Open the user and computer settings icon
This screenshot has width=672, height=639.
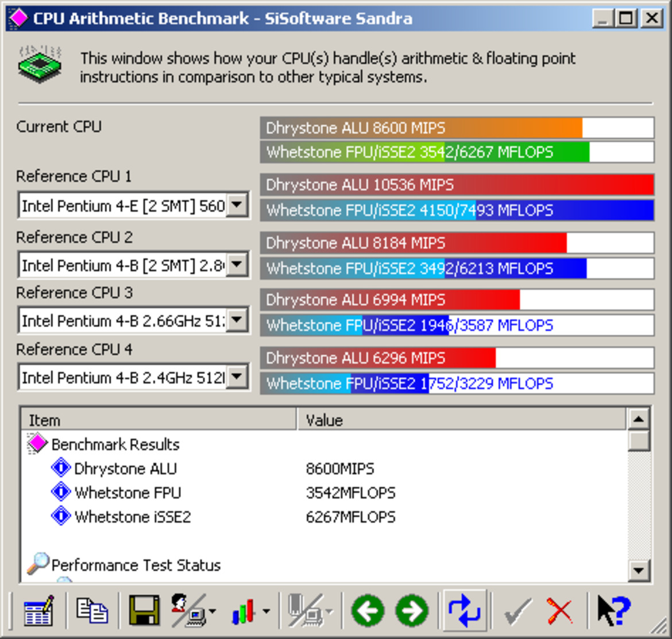(189, 610)
